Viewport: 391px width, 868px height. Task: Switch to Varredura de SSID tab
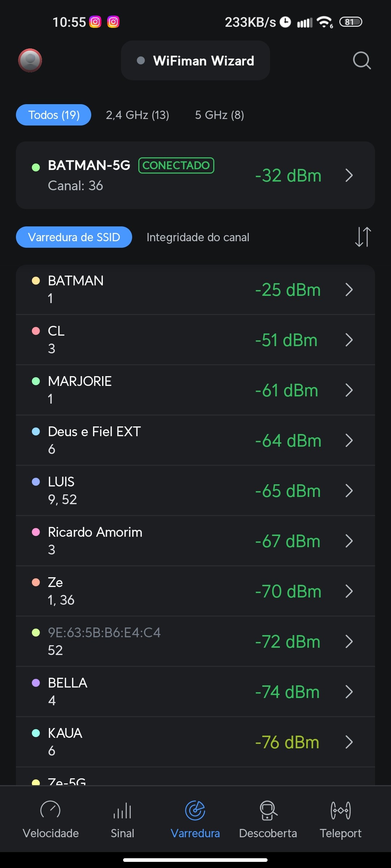point(74,237)
